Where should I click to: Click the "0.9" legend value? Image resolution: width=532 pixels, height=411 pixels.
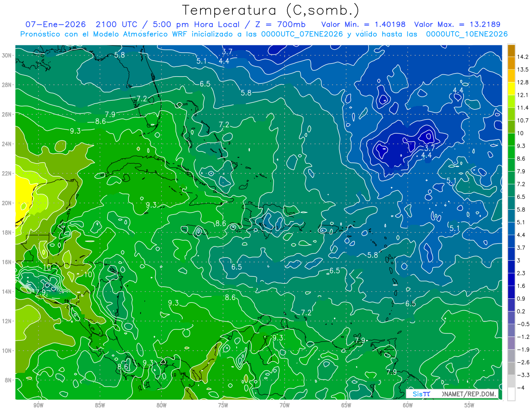click(x=521, y=299)
